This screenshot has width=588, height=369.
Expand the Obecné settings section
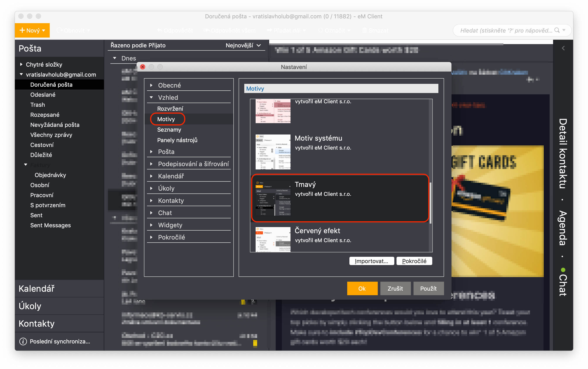[151, 85]
